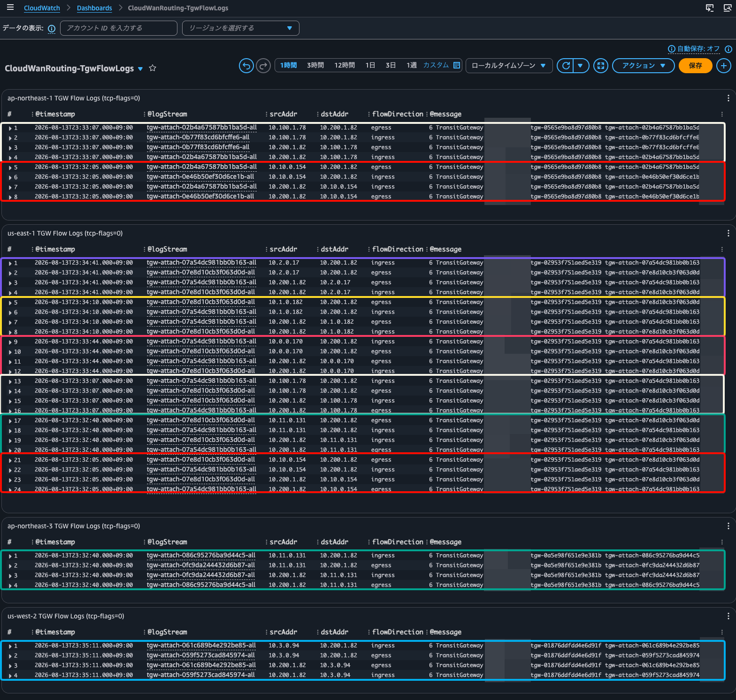Sort ap-northeast-3 table by dstAddr header
Viewport: 736px width, 700px height.
click(x=334, y=542)
